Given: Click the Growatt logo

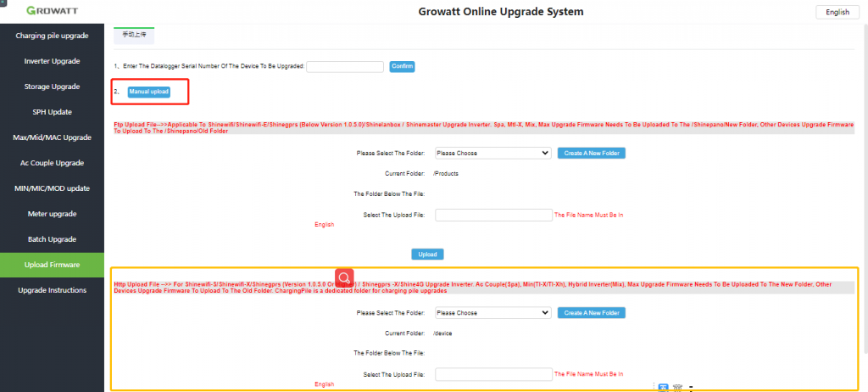Looking at the screenshot, I should [52, 11].
